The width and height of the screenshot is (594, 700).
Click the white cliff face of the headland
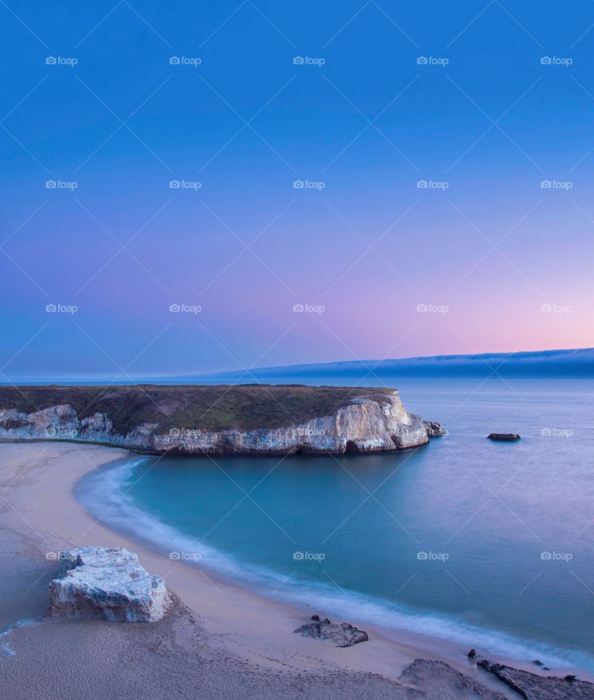tap(365, 427)
